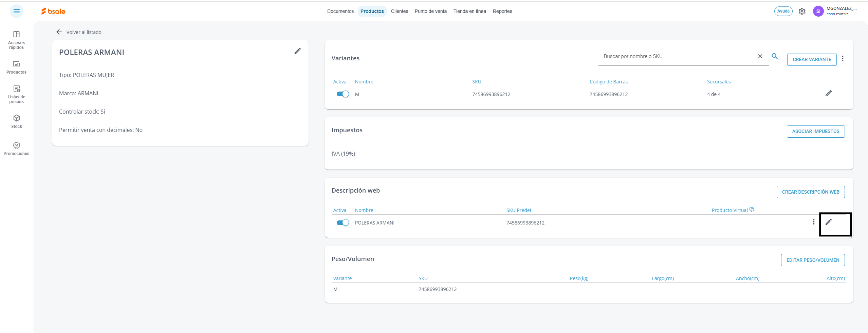The height and width of the screenshot is (333, 868).
Task: Open three-dot menu for POLERAS ARMANI web description
Action: click(814, 222)
